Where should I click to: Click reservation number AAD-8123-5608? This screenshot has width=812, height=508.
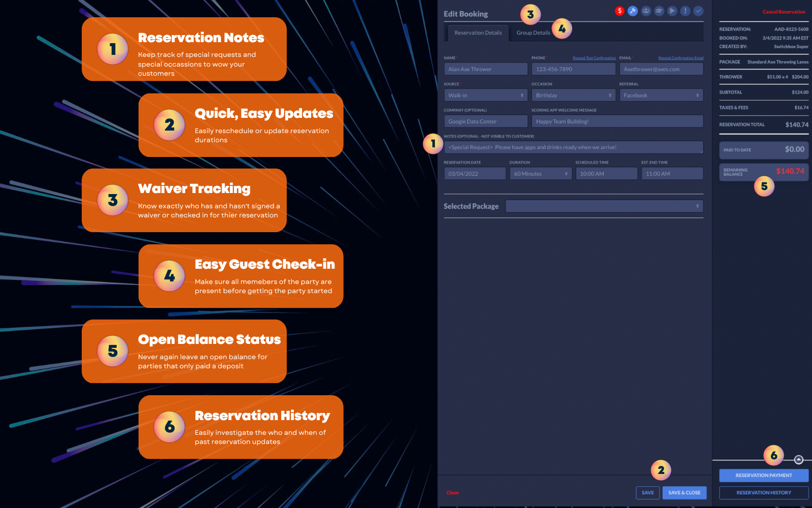click(x=791, y=29)
